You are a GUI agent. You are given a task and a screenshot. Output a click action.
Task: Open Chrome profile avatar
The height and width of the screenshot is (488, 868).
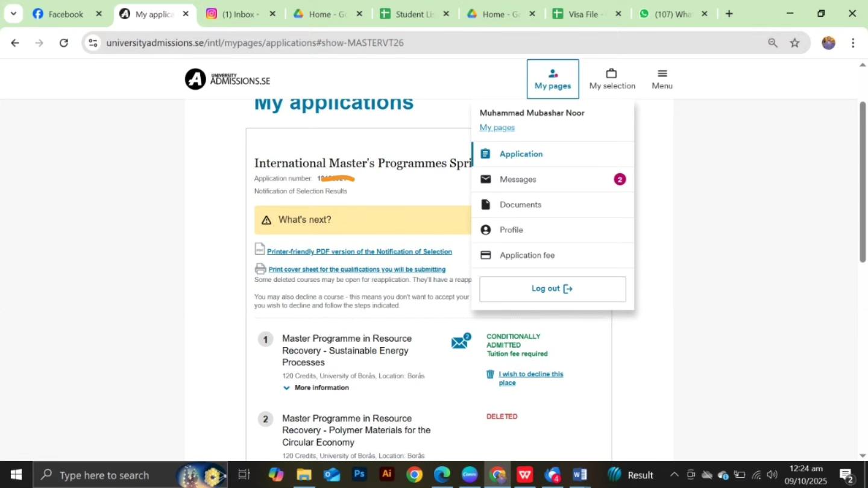pos(829,43)
